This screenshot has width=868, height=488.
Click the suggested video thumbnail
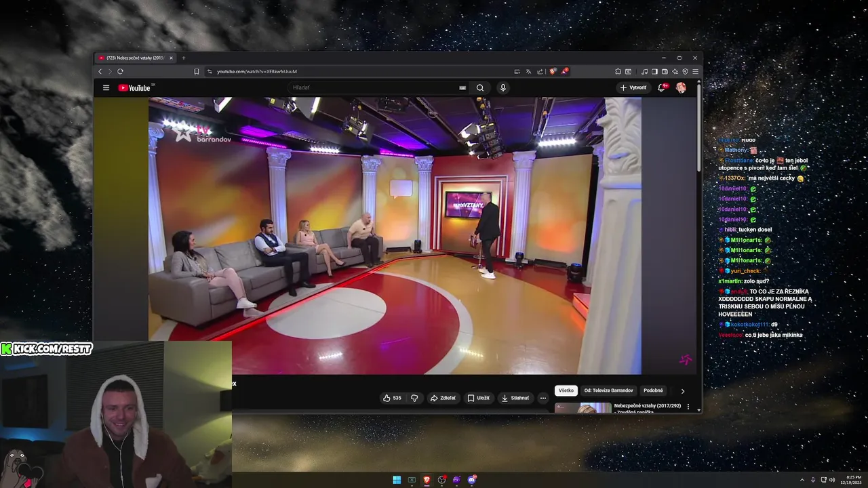pos(583,407)
